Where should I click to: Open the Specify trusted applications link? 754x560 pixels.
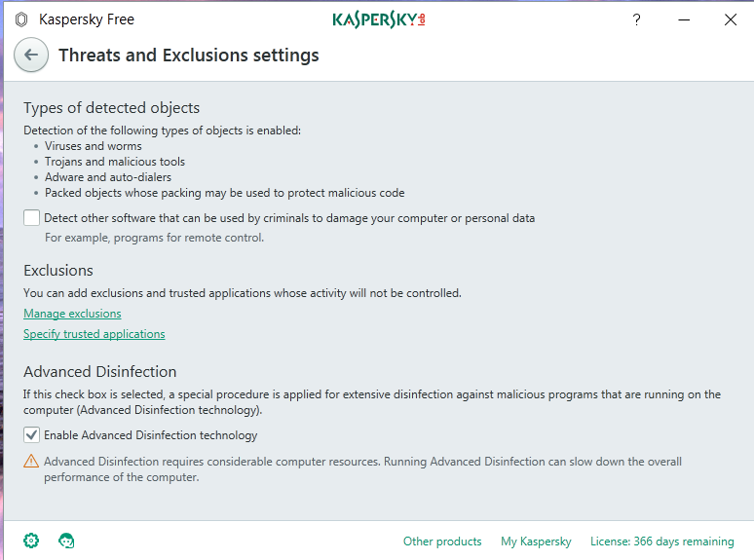[x=94, y=334]
